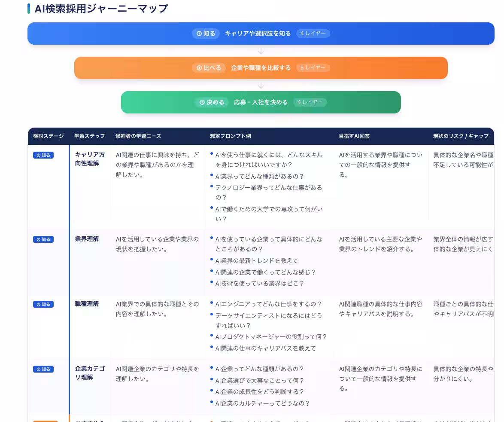Screen dimensions: 504x422
Task: Click prompt テクノロジー業界ってどんな仕事があるの？
Action: tap(269, 193)
